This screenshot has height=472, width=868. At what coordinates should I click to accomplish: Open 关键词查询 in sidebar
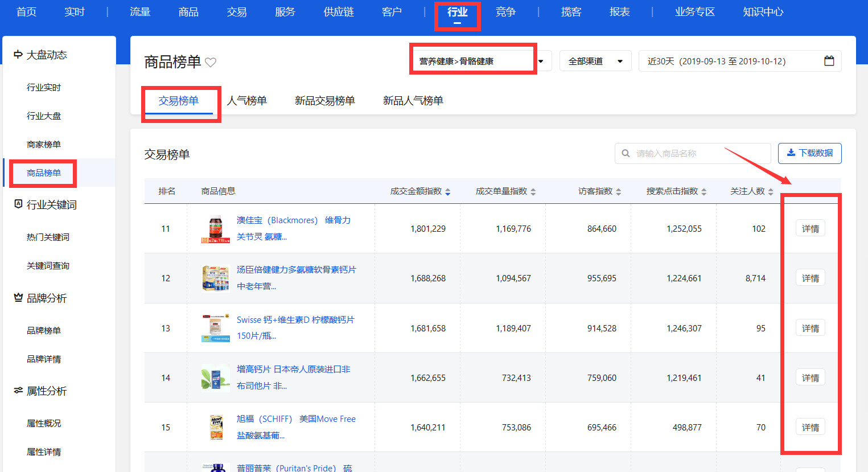click(x=48, y=265)
